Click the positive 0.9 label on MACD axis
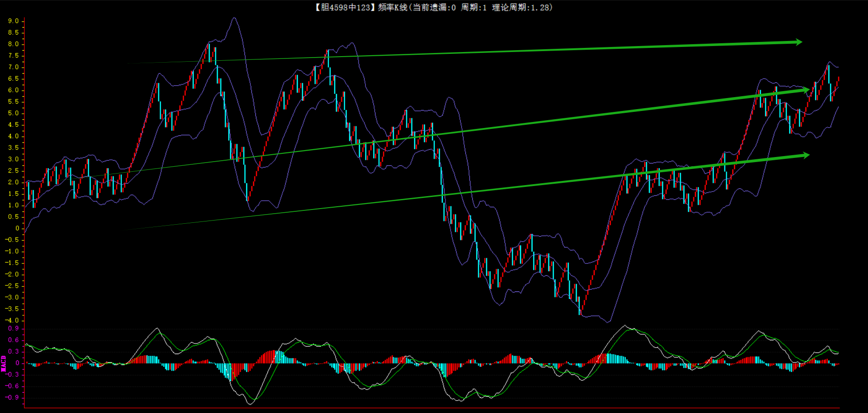Viewport: 868px width, 413px height. [x=13, y=329]
